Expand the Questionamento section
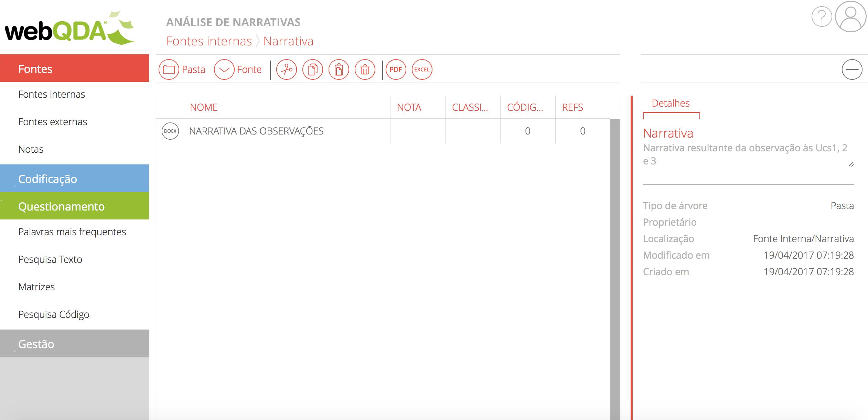 click(x=74, y=206)
